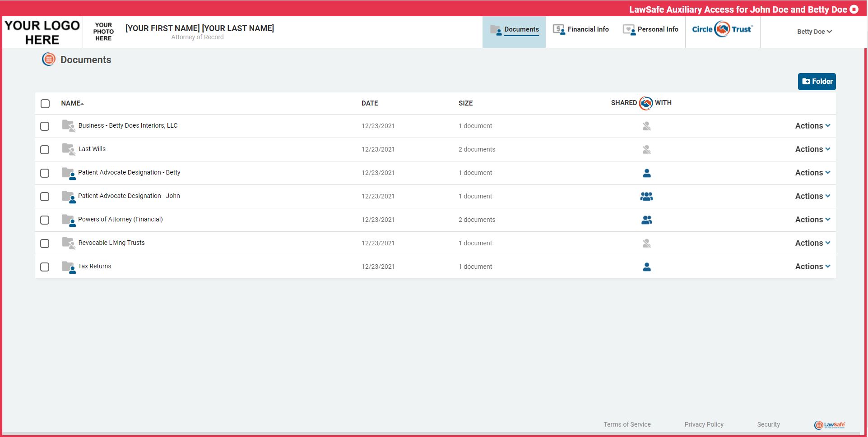Select the Business - Betty Does Interiors checkbox

click(45, 126)
